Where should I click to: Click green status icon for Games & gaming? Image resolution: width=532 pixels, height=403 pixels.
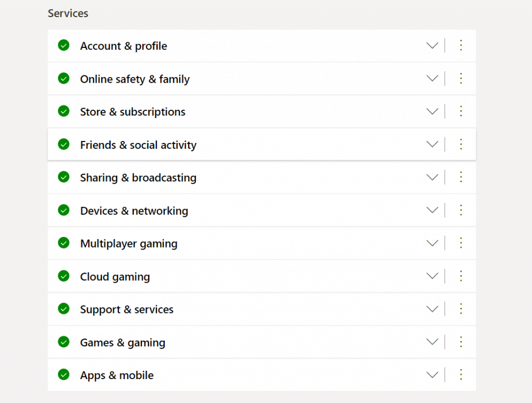(x=63, y=342)
